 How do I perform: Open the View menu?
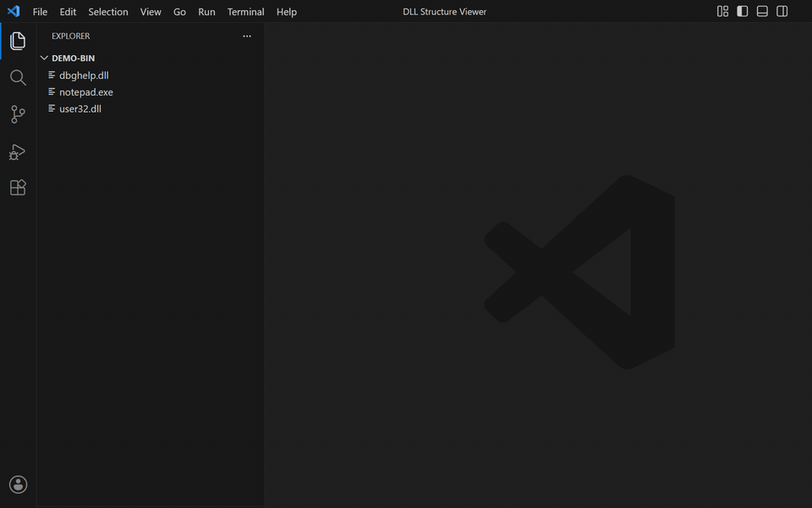point(151,11)
